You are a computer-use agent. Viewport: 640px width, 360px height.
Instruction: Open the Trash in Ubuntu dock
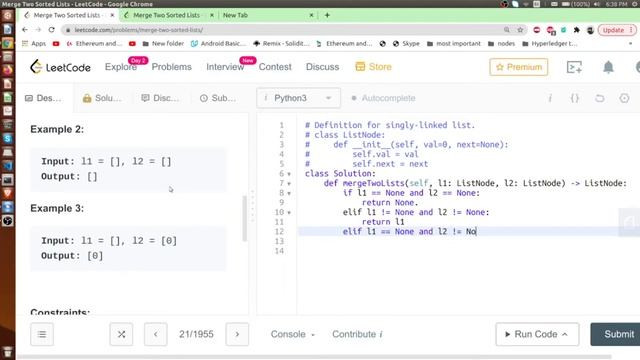pyautogui.click(x=7, y=351)
